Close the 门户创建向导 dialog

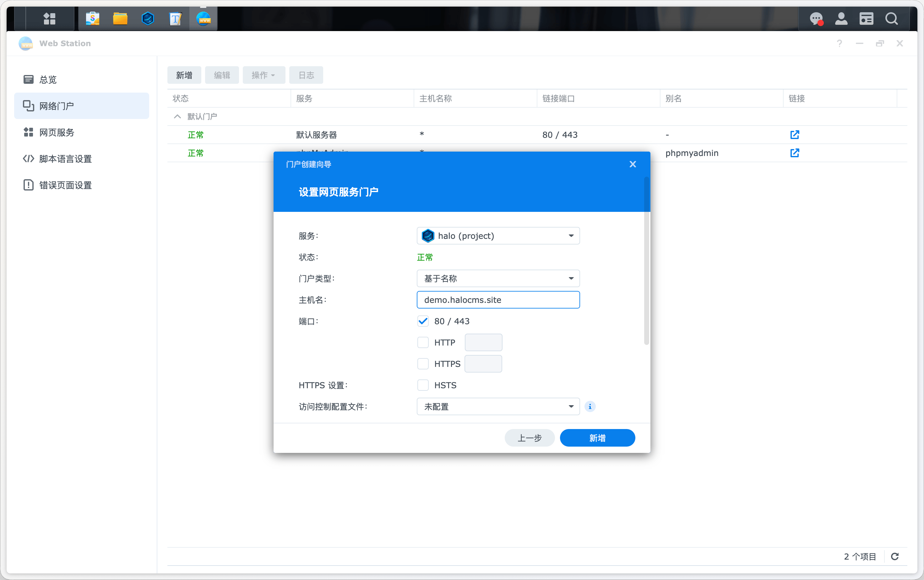pyautogui.click(x=633, y=164)
